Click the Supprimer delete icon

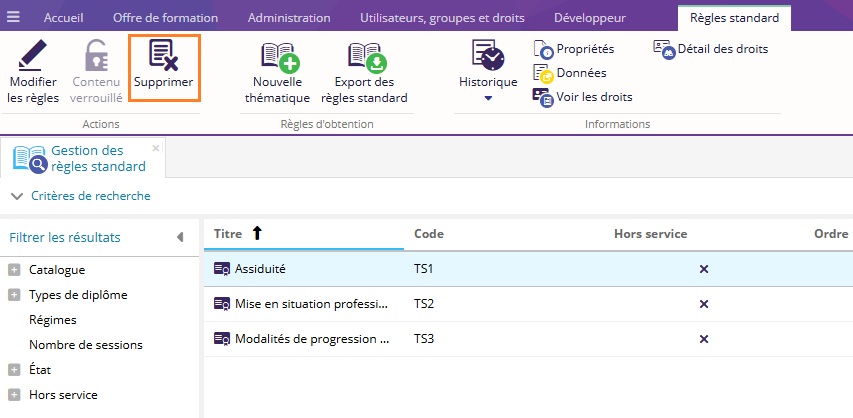click(165, 57)
